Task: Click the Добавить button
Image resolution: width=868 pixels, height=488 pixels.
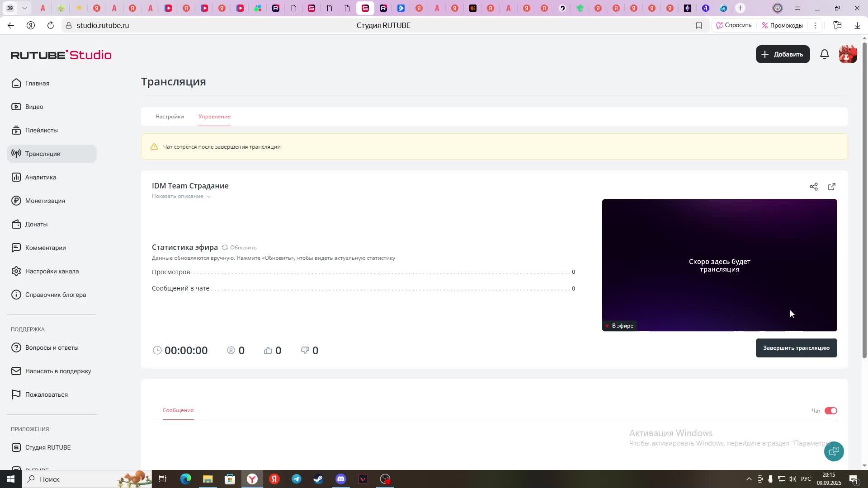Action: click(783, 54)
